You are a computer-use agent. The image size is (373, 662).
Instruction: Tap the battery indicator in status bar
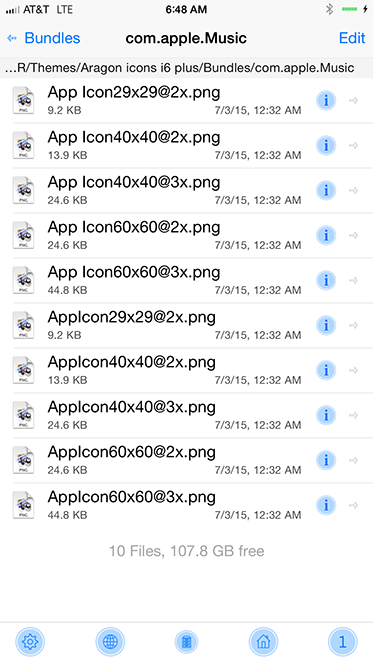pos(350,9)
